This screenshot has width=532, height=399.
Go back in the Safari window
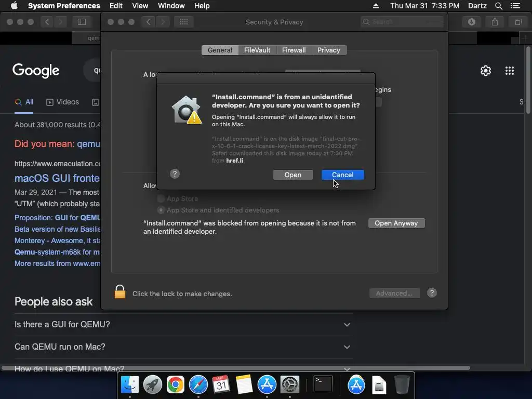[x=47, y=22]
